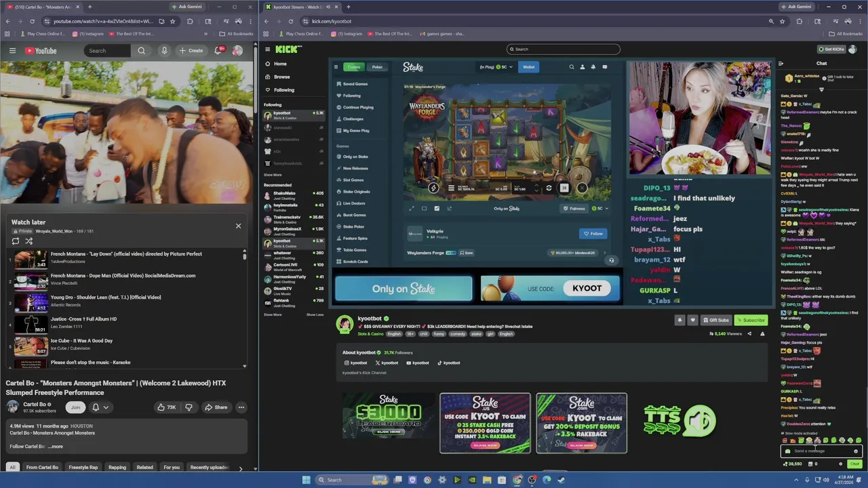Click the English stream tag
This screenshot has height=488, width=868.
pos(394,334)
